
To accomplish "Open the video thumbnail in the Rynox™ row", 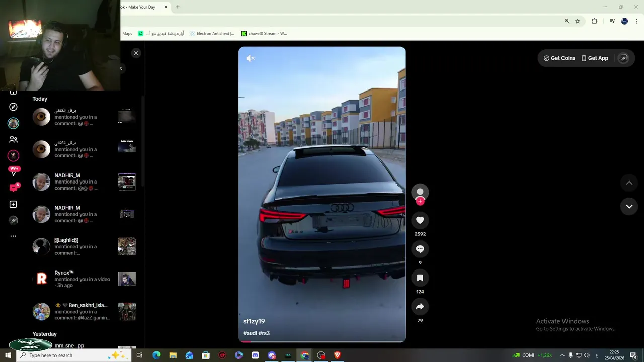I will pyautogui.click(x=127, y=279).
